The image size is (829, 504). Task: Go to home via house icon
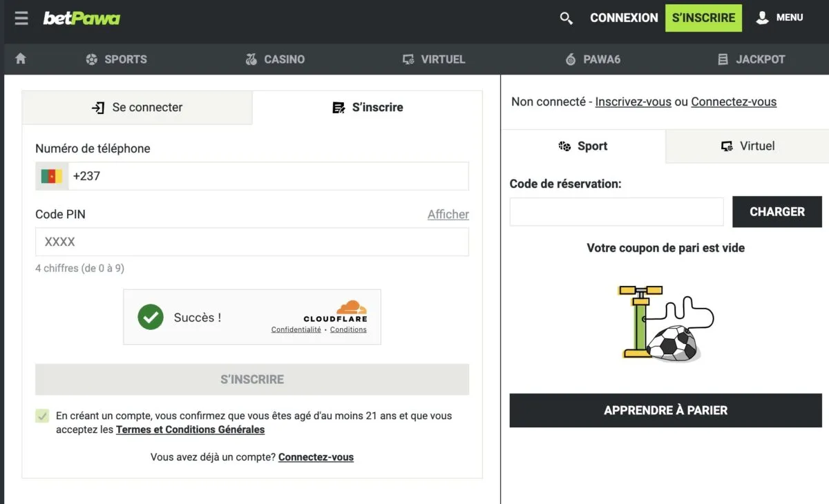click(x=21, y=59)
